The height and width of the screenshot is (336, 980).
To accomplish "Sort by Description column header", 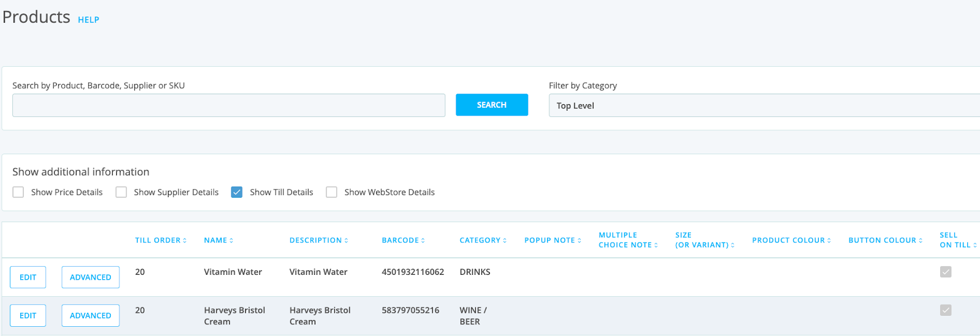I will pyautogui.click(x=318, y=241).
